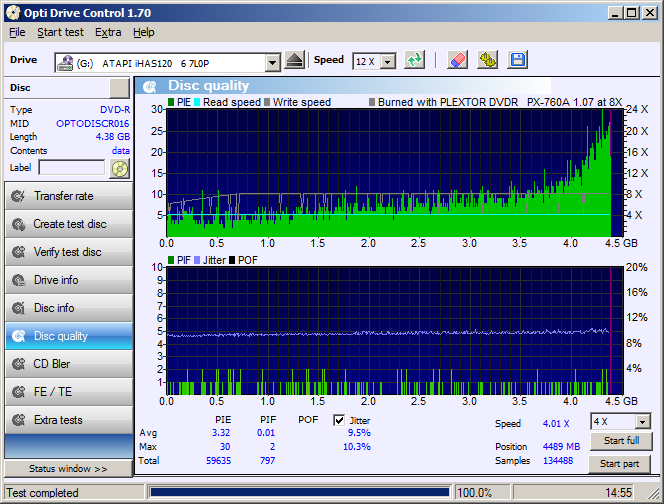Open the FE / TE panel

(69, 392)
